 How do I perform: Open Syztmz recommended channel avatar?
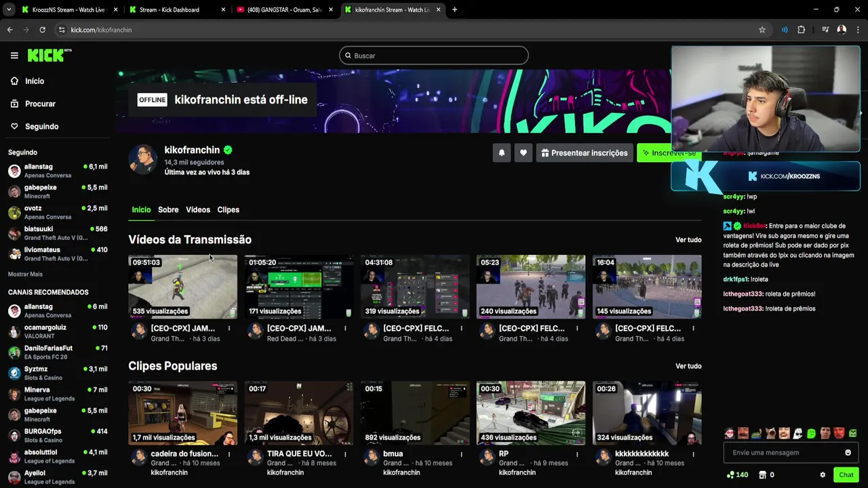(14, 373)
